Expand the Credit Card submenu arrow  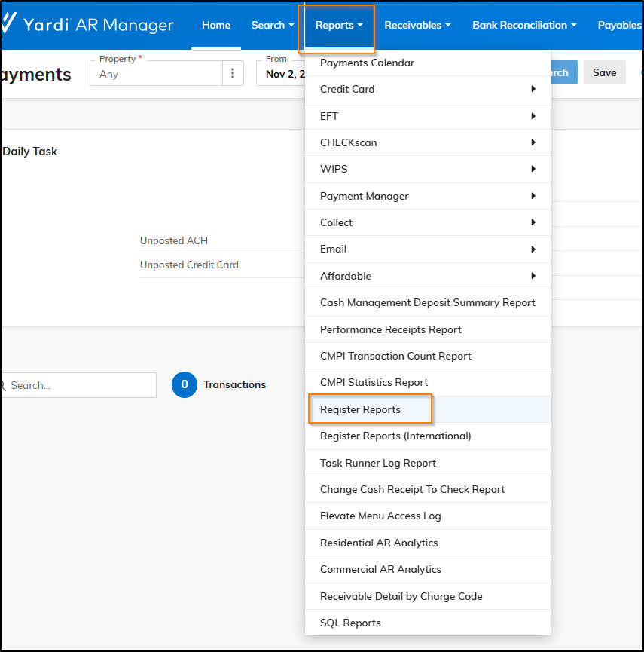point(533,89)
